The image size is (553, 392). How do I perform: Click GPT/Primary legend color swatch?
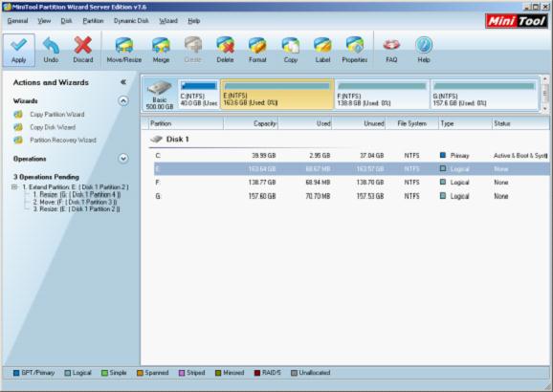click(16, 373)
